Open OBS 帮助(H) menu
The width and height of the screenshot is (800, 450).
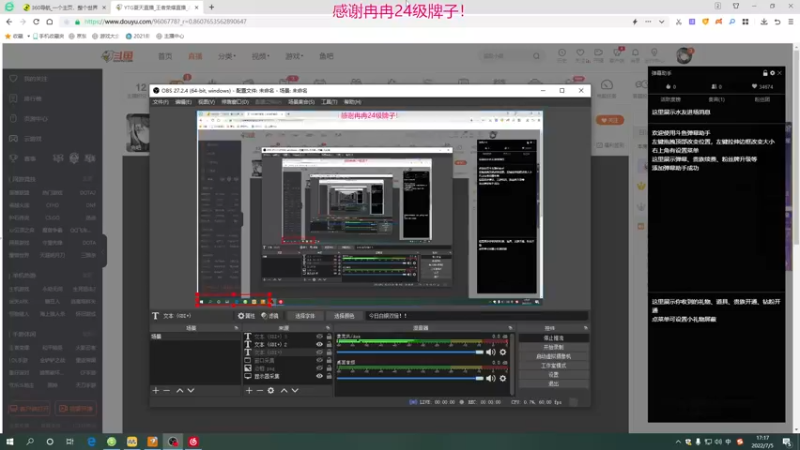(x=352, y=102)
